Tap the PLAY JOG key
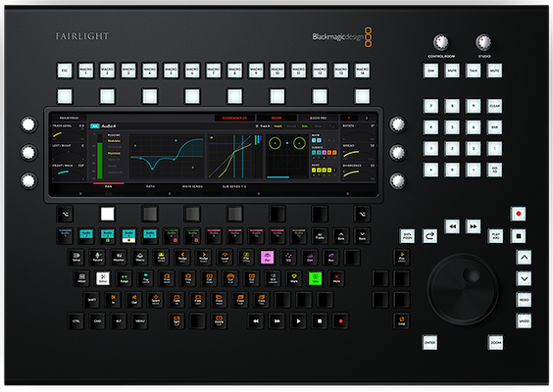 (496, 236)
